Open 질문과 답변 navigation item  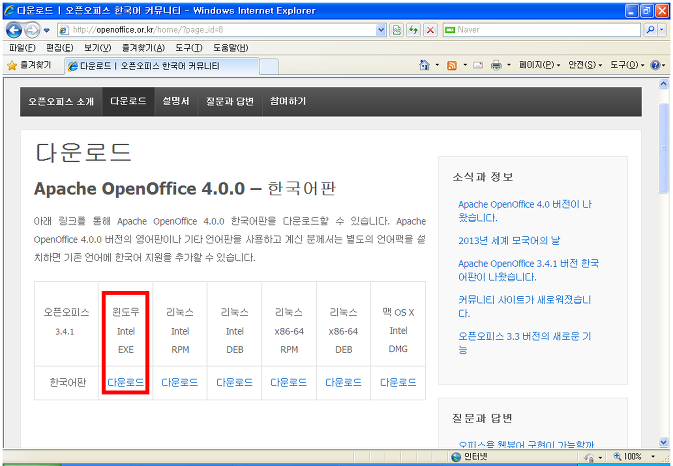230,102
